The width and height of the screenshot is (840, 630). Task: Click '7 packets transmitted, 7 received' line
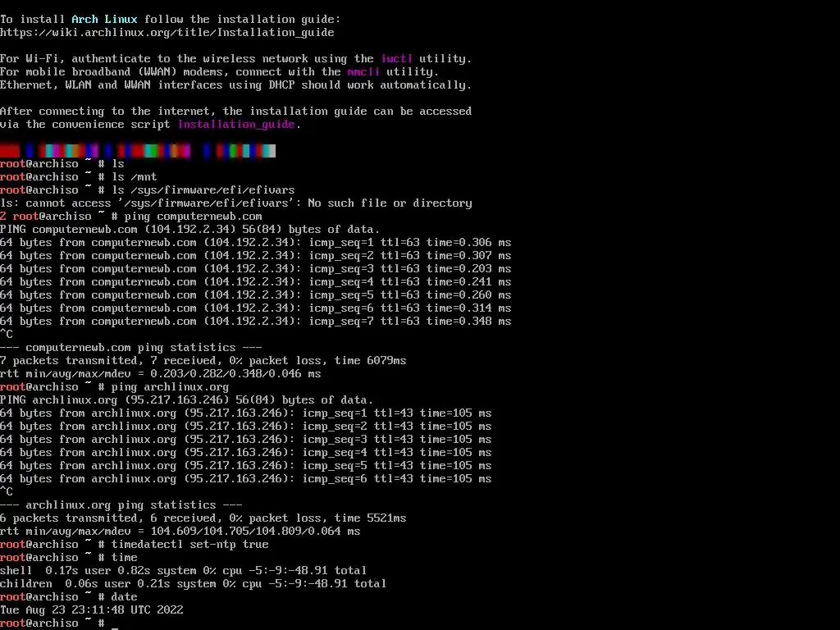[x=203, y=361]
